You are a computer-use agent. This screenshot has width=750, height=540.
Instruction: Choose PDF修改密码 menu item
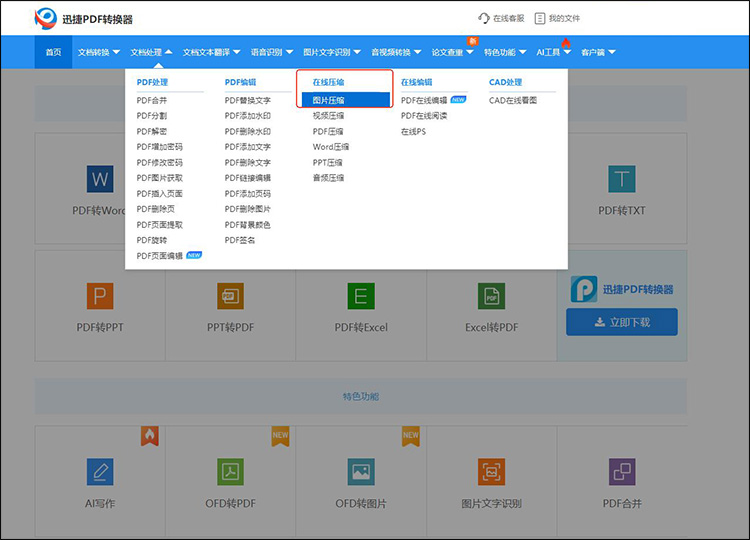click(x=159, y=163)
